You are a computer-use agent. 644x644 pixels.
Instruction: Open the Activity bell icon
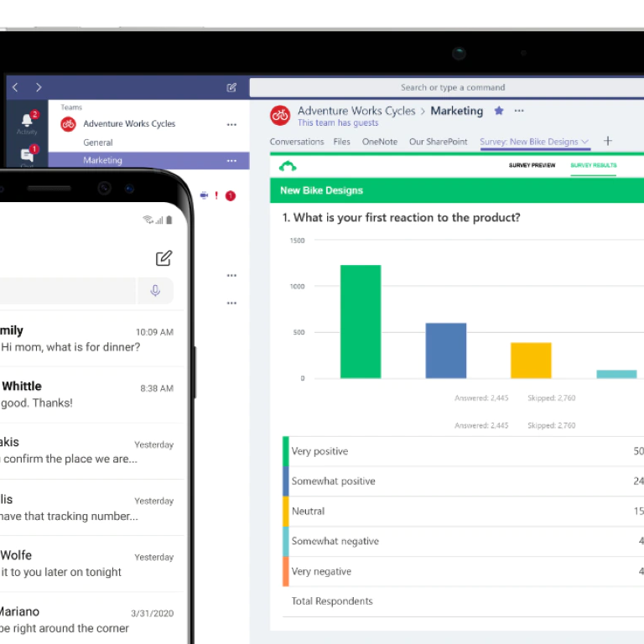[x=27, y=120]
